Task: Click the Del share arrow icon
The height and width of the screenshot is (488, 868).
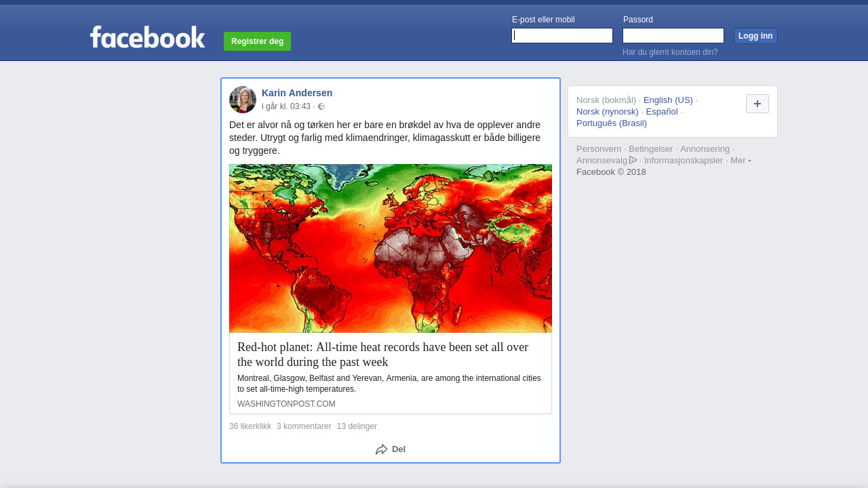Action: point(382,449)
